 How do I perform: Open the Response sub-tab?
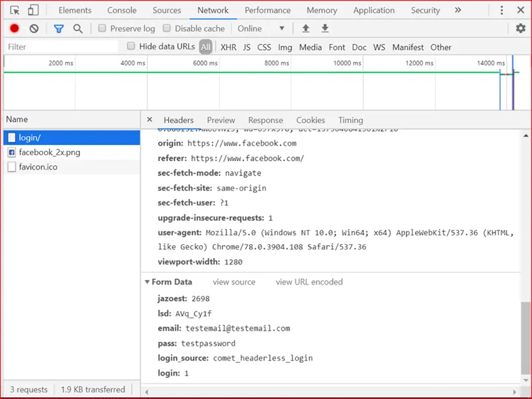pyautogui.click(x=265, y=120)
